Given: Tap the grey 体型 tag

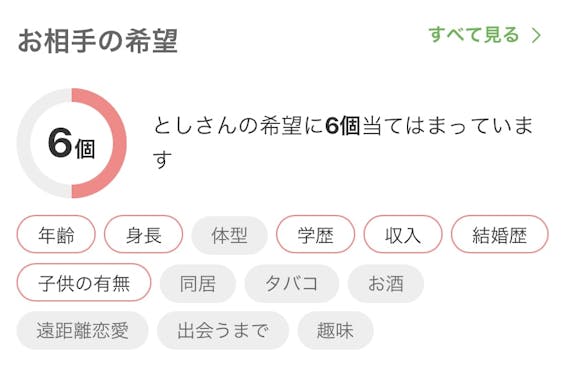Looking at the screenshot, I should point(229,235).
